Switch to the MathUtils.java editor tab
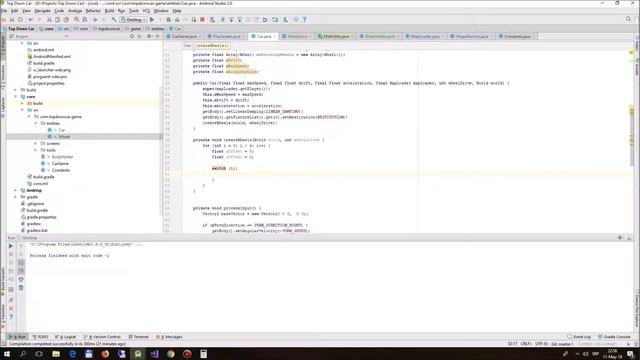 point(336,36)
